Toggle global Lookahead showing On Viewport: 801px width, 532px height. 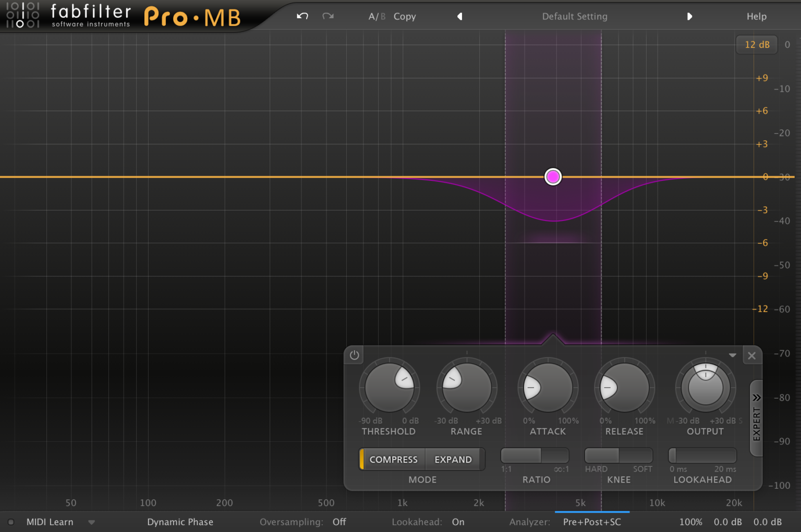coord(458,522)
